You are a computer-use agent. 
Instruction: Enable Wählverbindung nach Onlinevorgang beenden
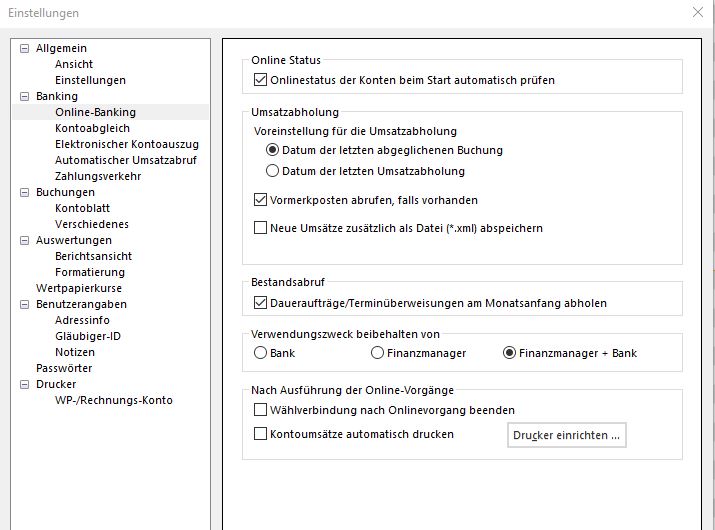(261, 410)
